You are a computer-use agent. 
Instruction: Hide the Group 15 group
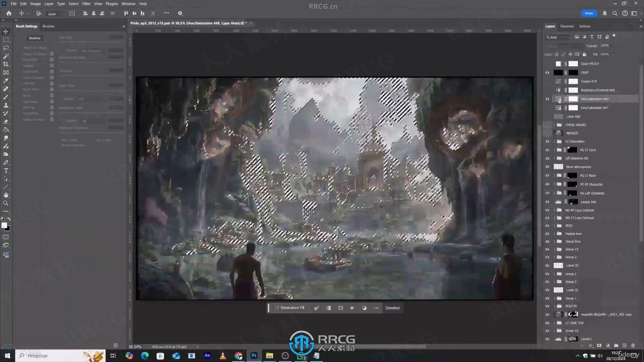point(547,249)
